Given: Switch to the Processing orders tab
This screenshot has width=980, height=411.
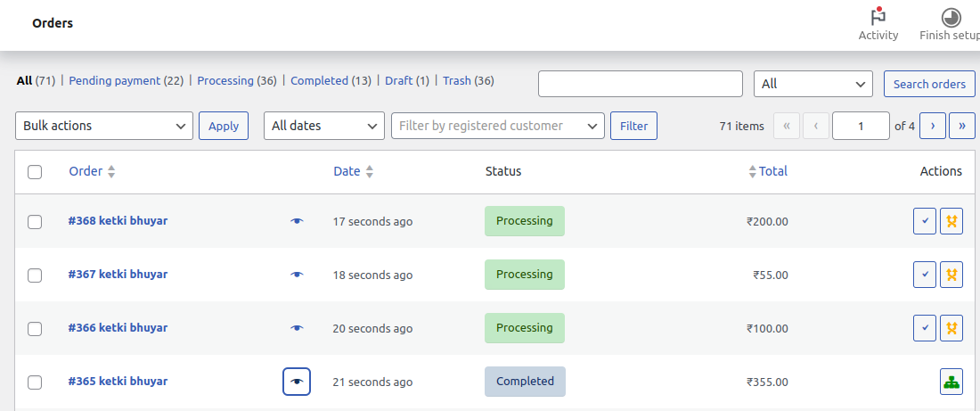Looking at the screenshot, I should click(225, 80).
